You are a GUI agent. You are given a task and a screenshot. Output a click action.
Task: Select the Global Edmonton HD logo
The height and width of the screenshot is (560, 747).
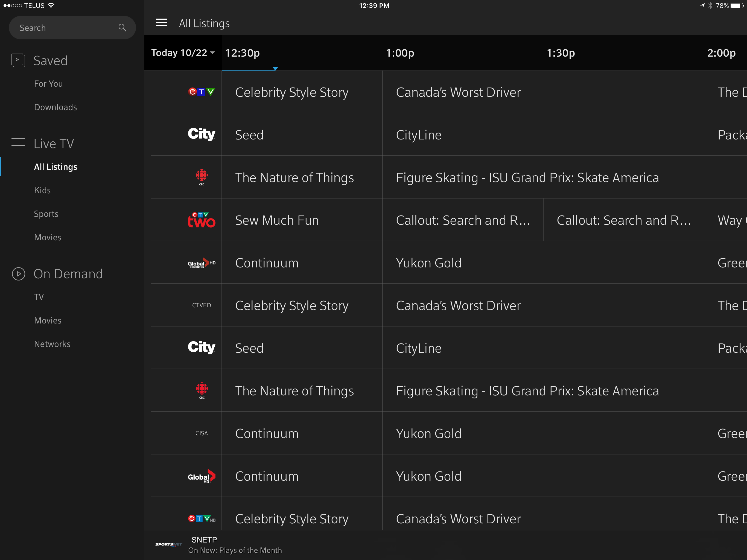202,262
